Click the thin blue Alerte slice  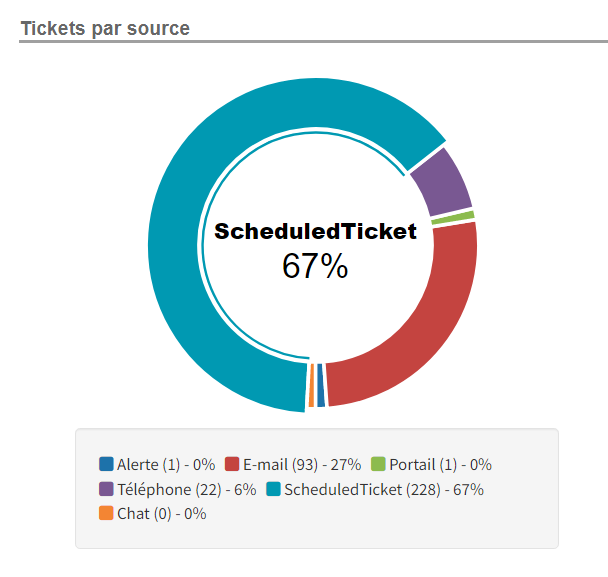[x=320, y=385]
